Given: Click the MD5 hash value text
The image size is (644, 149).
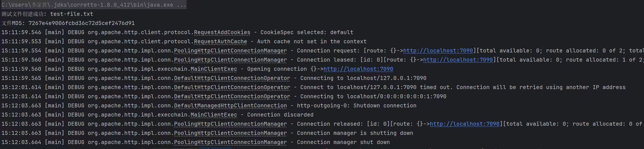Looking at the screenshot, I should pyautogui.click(x=81, y=23).
